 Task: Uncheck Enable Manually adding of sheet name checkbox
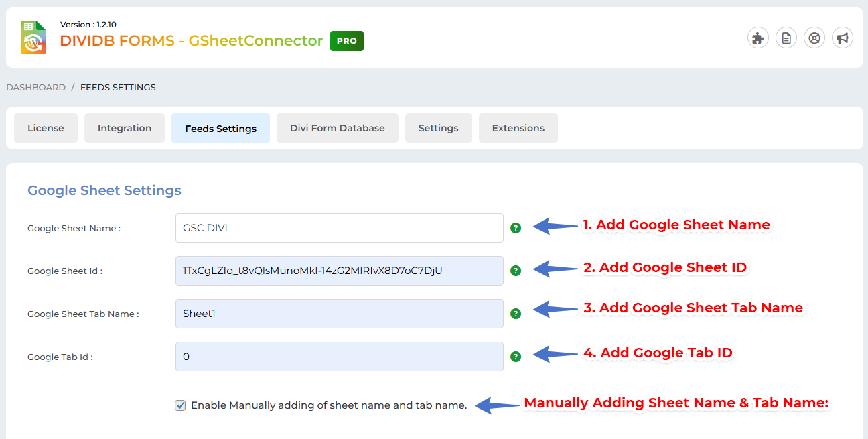pyautogui.click(x=180, y=405)
